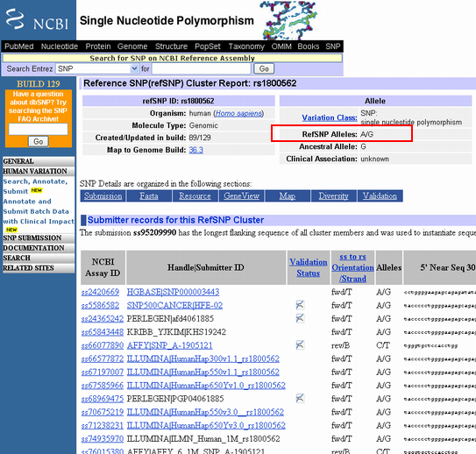Open Nucleotide in top navigation bar

click(x=60, y=46)
